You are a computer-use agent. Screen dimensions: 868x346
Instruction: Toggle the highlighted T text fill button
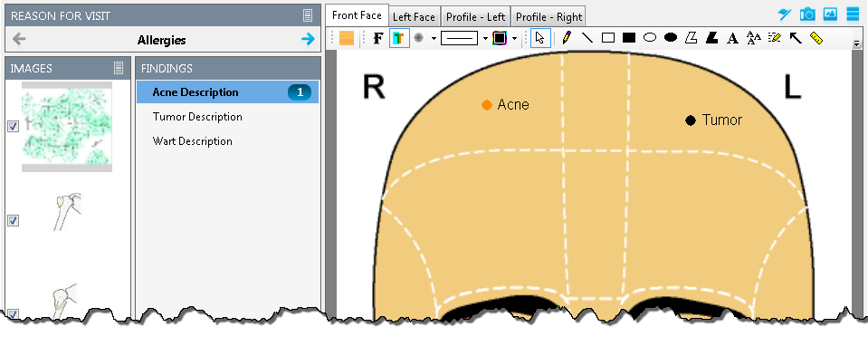coord(399,38)
